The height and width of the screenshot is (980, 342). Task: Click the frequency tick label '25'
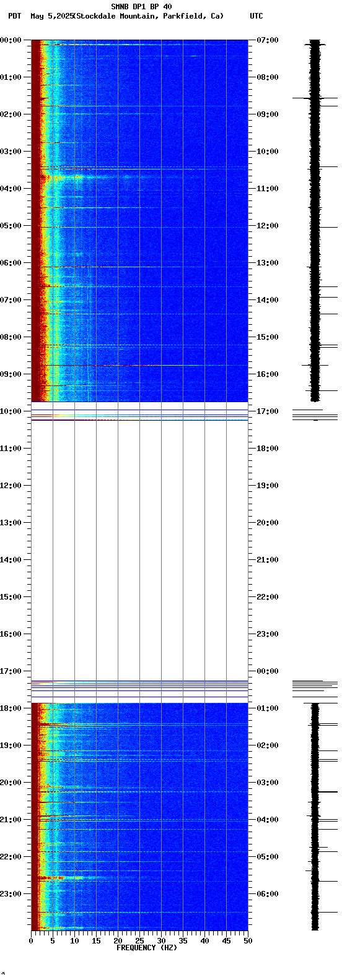(x=139, y=941)
